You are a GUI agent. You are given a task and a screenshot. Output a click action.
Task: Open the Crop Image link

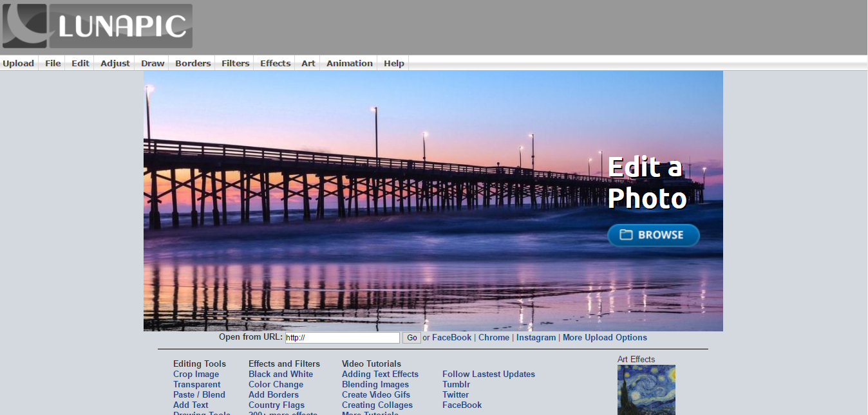point(196,374)
